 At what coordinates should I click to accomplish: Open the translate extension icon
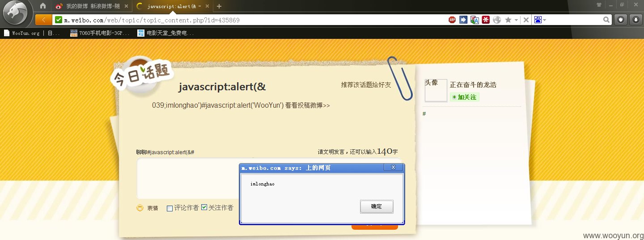pyautogui.click(x=475, y=20)
